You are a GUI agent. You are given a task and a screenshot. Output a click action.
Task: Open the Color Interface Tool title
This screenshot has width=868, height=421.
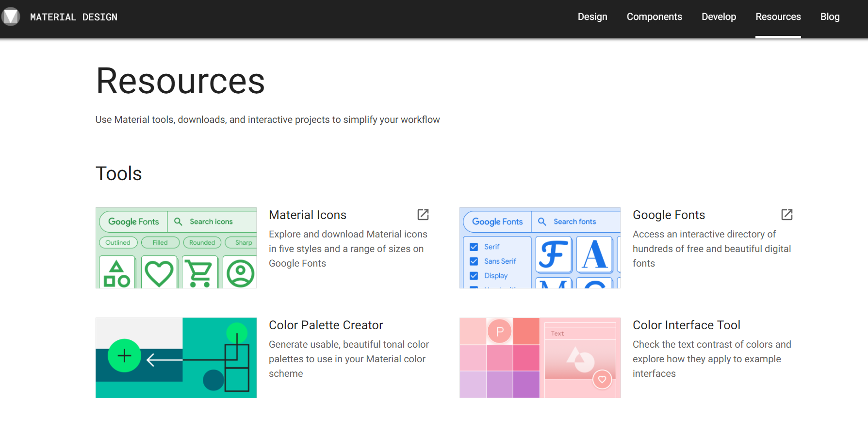click(687, 325)
